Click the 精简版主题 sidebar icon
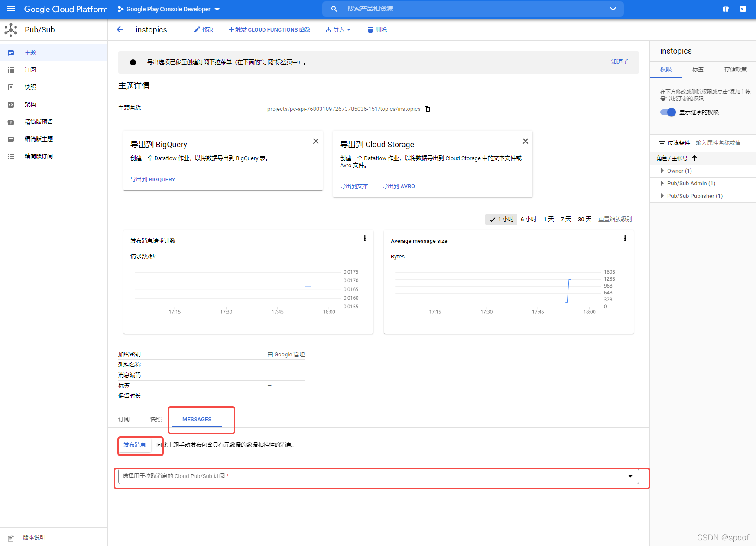756x546 pixels. (11, 139)
